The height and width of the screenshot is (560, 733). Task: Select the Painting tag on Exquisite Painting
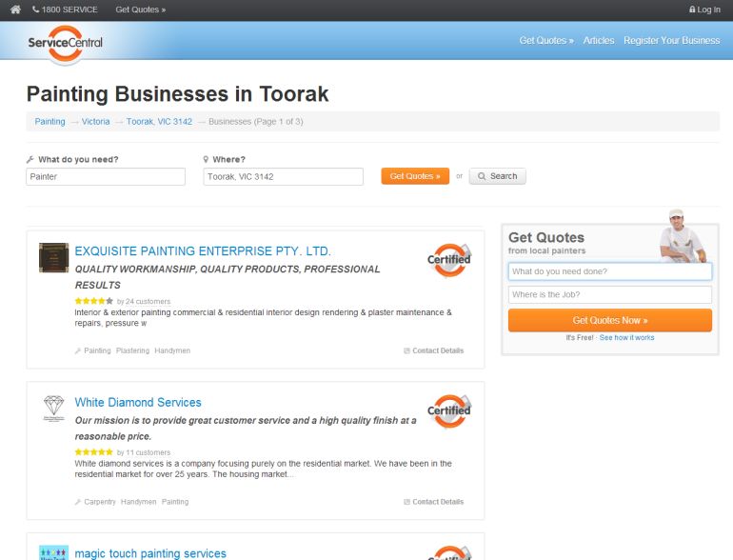click(x=97, y=350)
